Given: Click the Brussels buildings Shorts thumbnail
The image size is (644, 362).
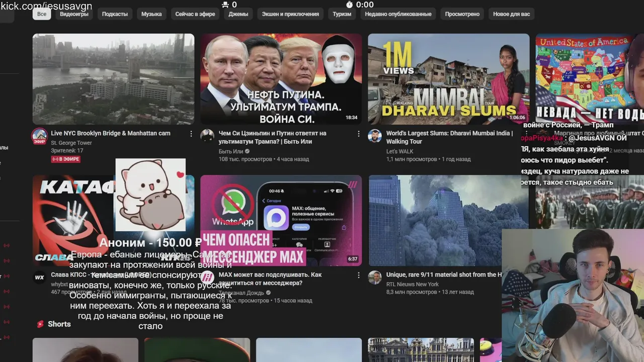Looking at the screenshot, I should pyautogui.click(x=421, y=350).
